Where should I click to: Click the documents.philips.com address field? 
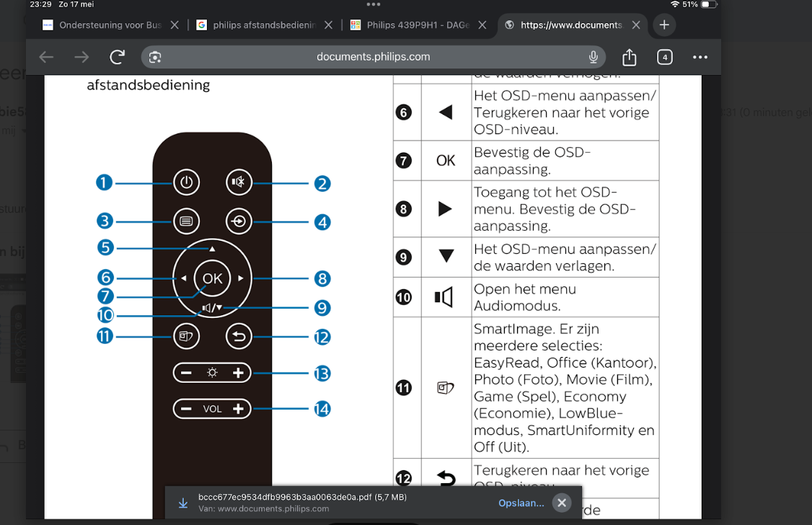tap(374, 57)
